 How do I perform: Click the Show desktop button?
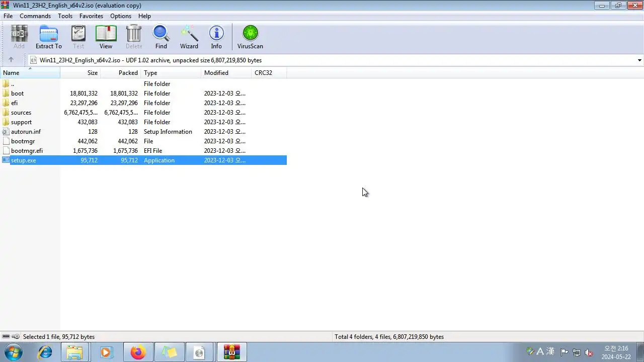click(639, 352)
